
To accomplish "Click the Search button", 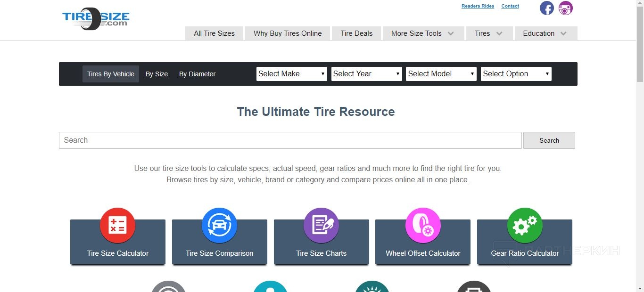I will (549, 140).
